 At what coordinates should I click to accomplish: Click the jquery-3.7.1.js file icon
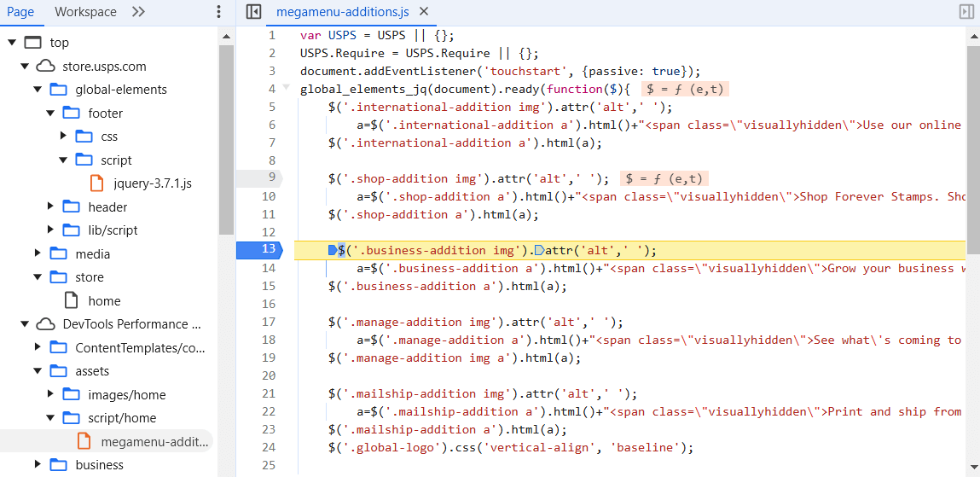coord(97,183)
